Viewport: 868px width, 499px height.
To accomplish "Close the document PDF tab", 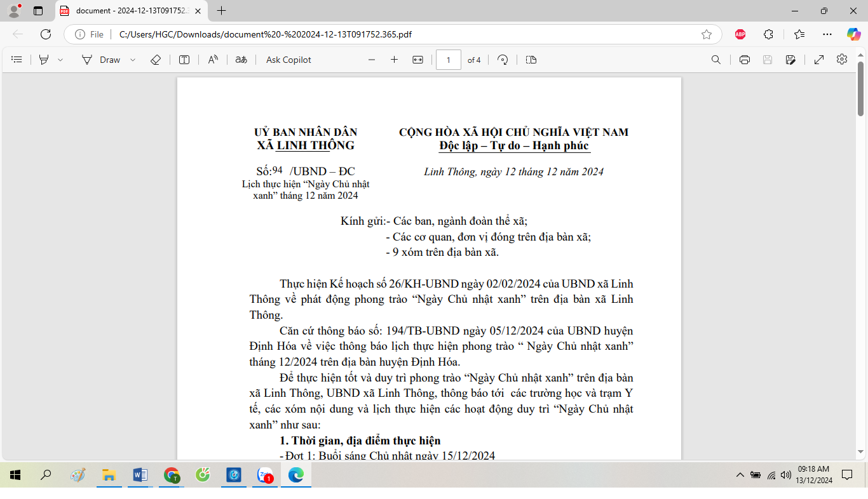I will (x=198, y=11).
